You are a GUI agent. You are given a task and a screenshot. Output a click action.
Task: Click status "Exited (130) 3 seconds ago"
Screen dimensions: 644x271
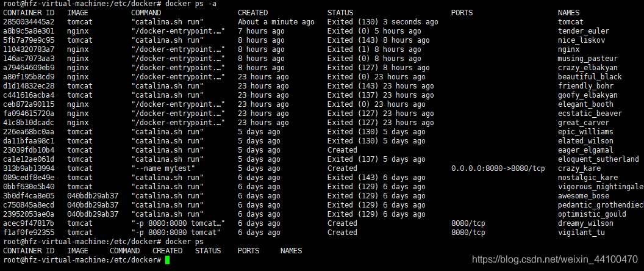click(383, 22)
